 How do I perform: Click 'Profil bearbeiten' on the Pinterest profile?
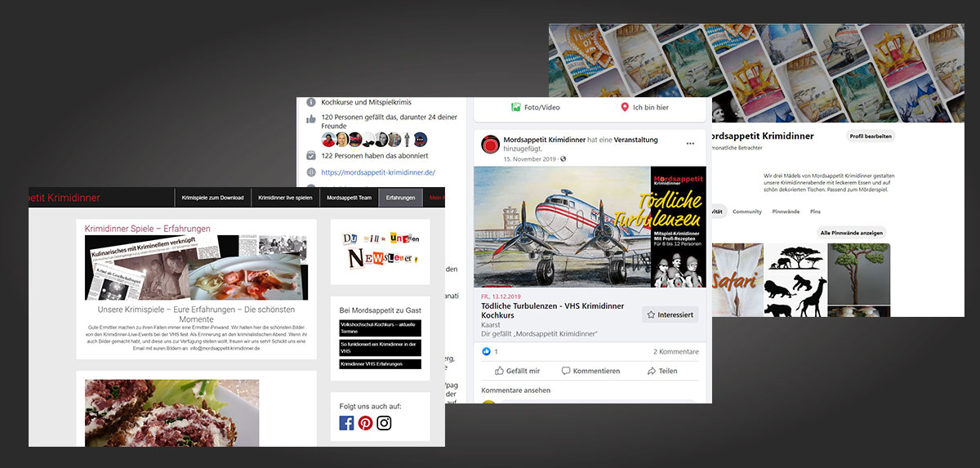(871, 136)
